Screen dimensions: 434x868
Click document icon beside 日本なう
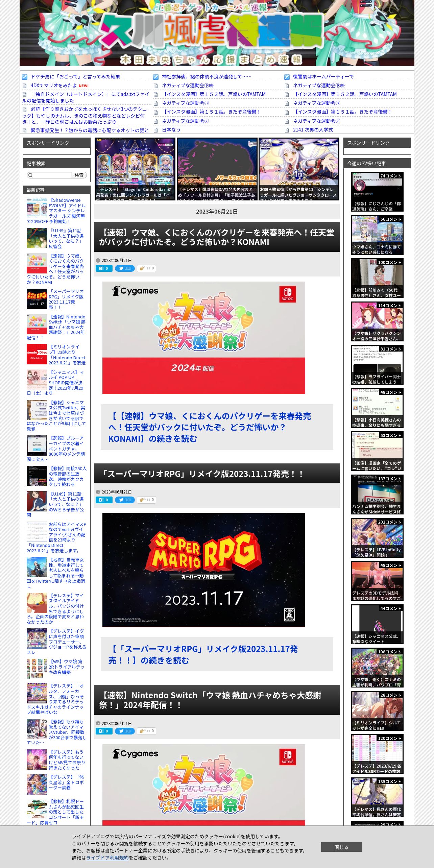(155, 130)
